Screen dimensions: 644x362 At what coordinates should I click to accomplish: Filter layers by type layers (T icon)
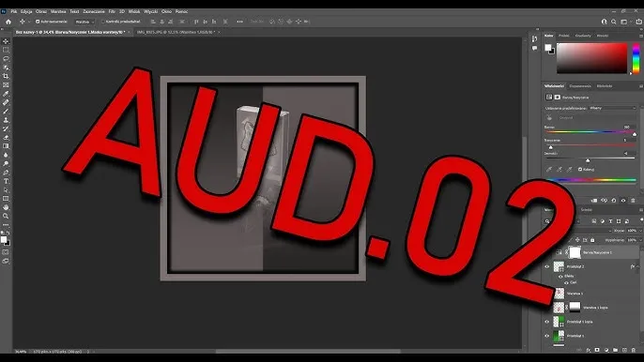[610, 221]
